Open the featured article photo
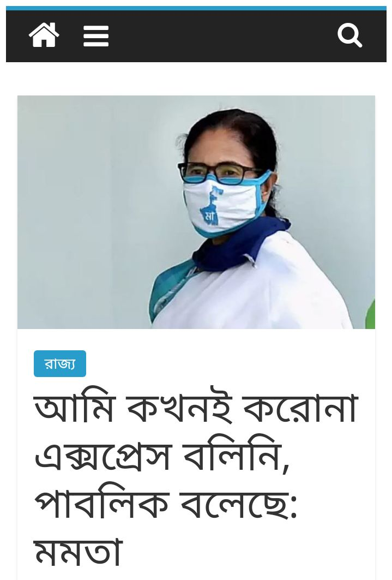This screenshot has width=392, height=580. pyautogui.click(x=196, y=212)
